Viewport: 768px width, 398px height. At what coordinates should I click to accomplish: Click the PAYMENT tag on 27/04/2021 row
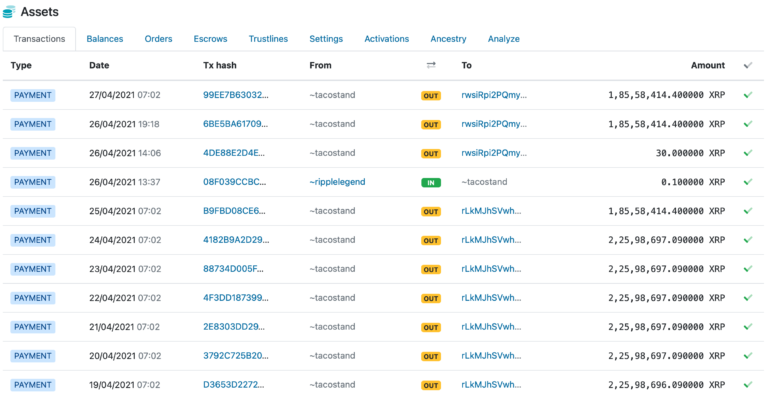[33, 95]
